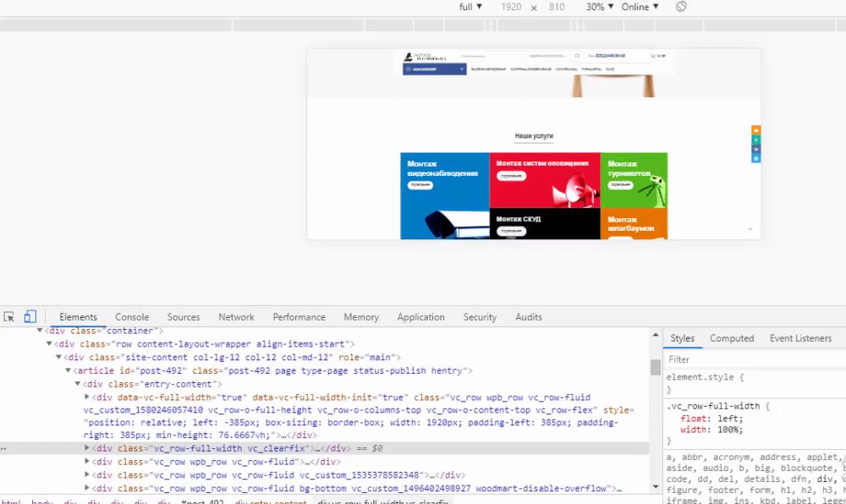Focus the 810 viewport height field
Image resolution: width=846 pixels, height=504 pixels.
557,7
